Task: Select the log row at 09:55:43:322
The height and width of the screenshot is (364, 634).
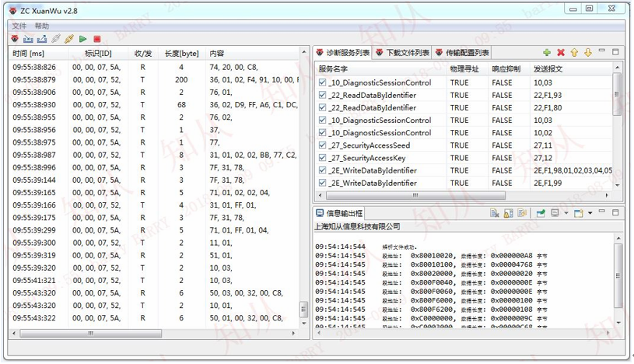Action: tap(154, 318)
